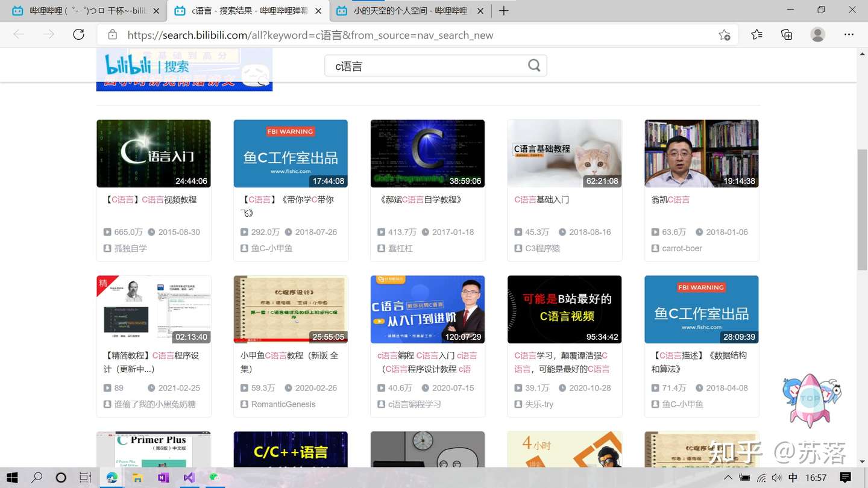Click the scrollbar up arrow
The height and width of the screenshot is (488, 868).
(862, 55)
